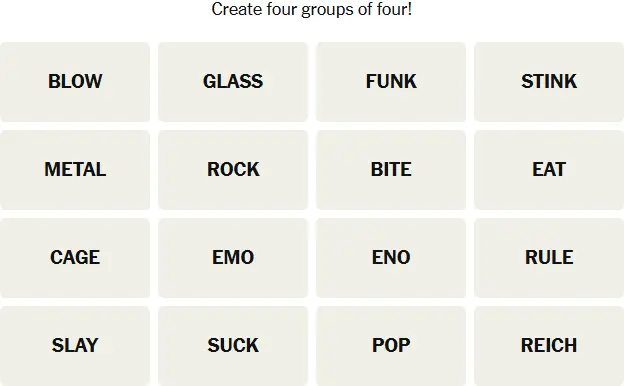
Task: Choose the POP word tile
Action: coord(391,346)
